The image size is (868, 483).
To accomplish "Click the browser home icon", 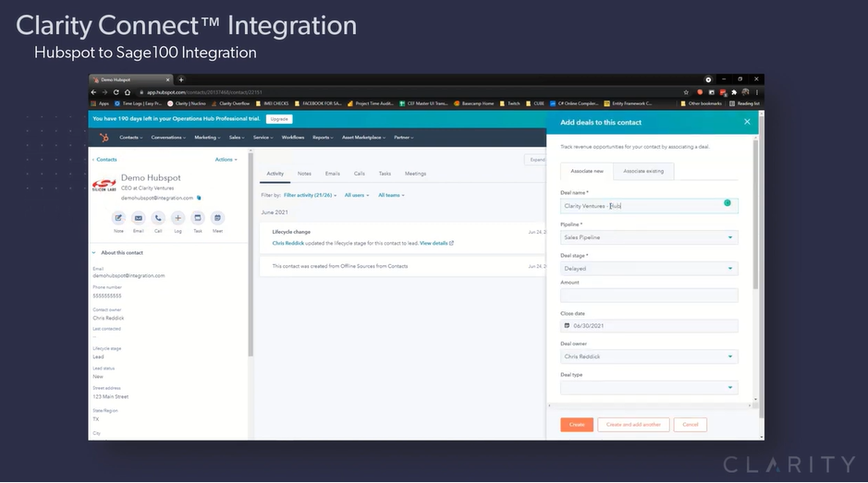I will (128, 92).
